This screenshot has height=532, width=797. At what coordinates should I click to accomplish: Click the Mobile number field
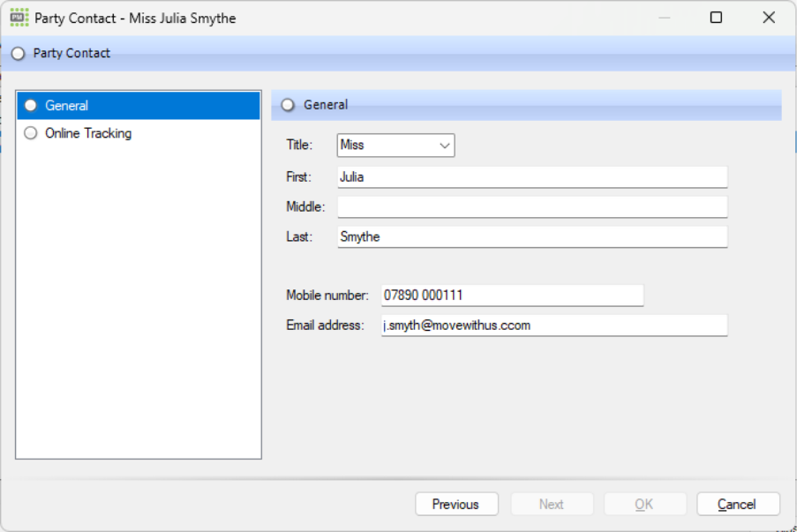[x=512, y=295]
